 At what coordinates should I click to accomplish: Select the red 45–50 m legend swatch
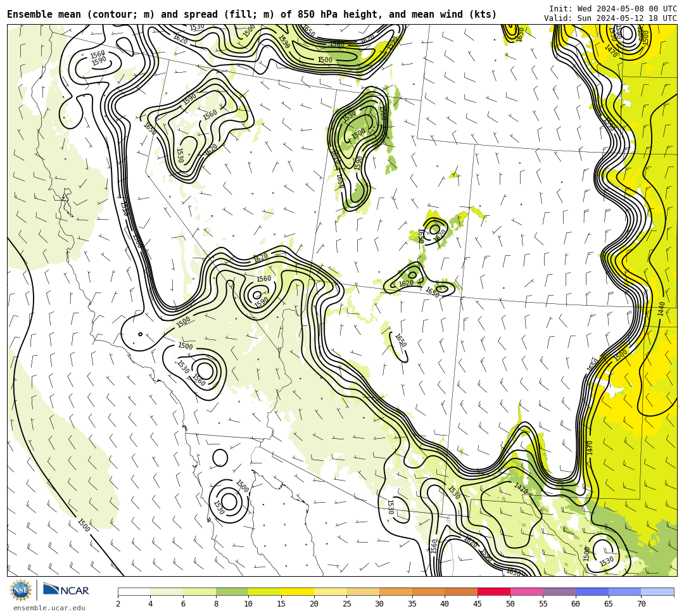pyautogui.click(x=494, y=591)
